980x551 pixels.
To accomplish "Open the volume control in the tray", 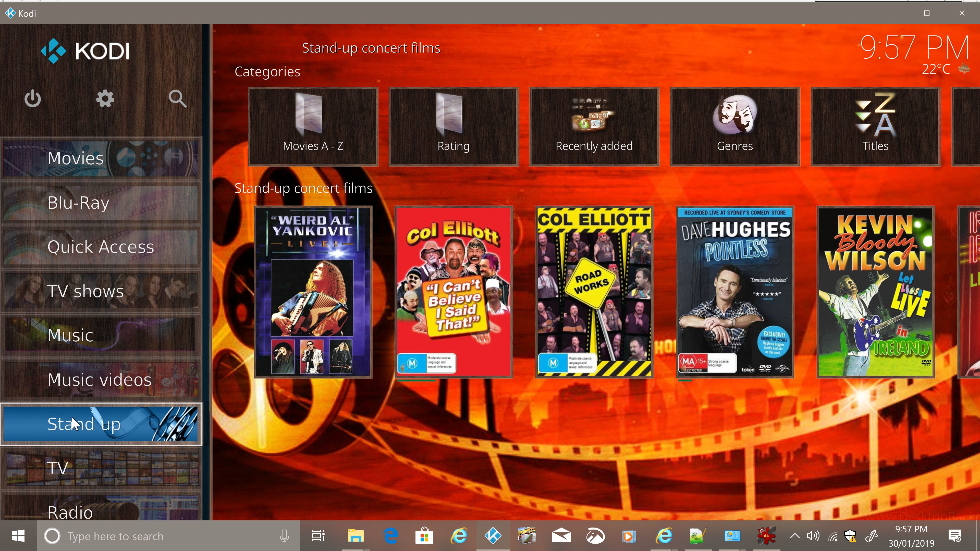I will 813,536.
